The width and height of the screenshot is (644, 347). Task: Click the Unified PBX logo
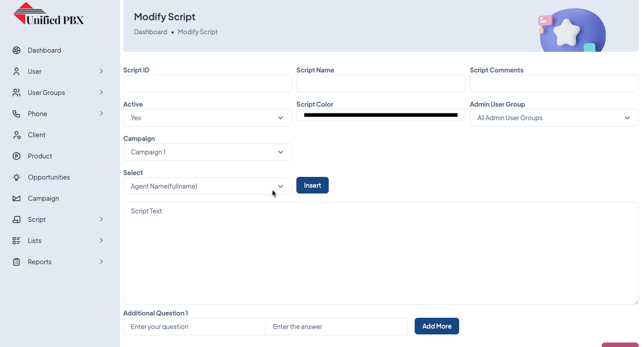[49, 14]
